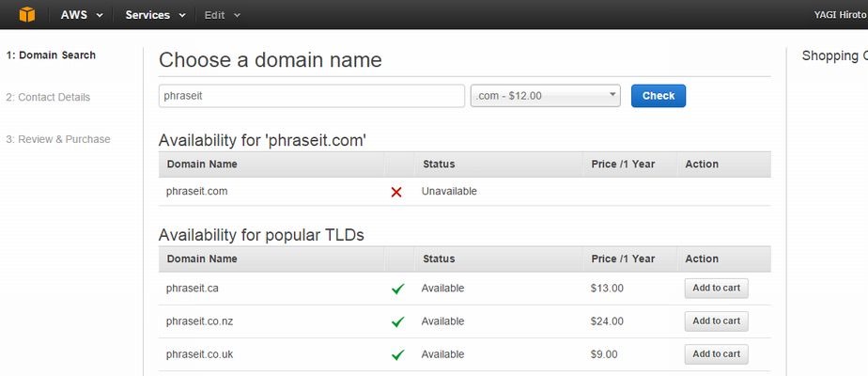Go to step 3: Review & Purchase

58,139
